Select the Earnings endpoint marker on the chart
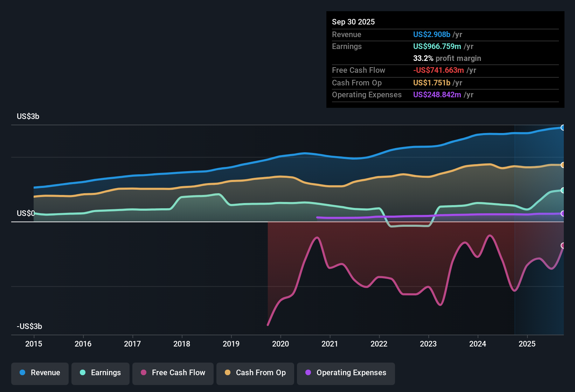This screenshot has width=575, height=392. click(562, 190)
